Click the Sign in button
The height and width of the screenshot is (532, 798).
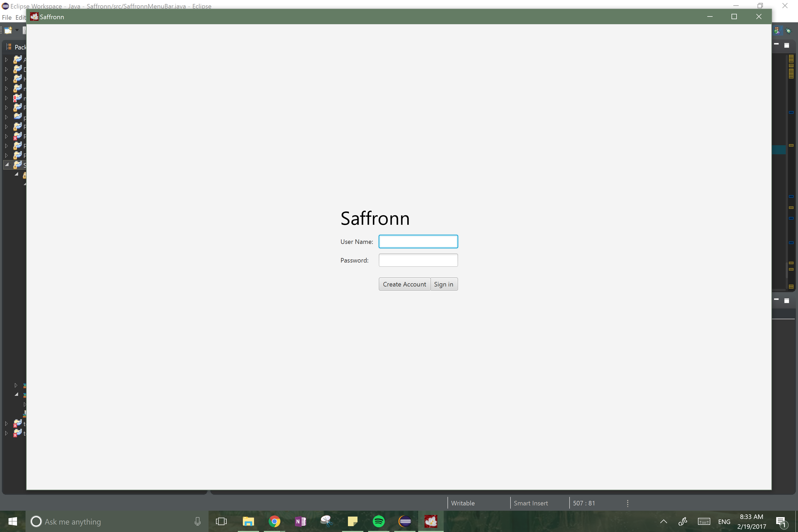(x=443, y=284)
